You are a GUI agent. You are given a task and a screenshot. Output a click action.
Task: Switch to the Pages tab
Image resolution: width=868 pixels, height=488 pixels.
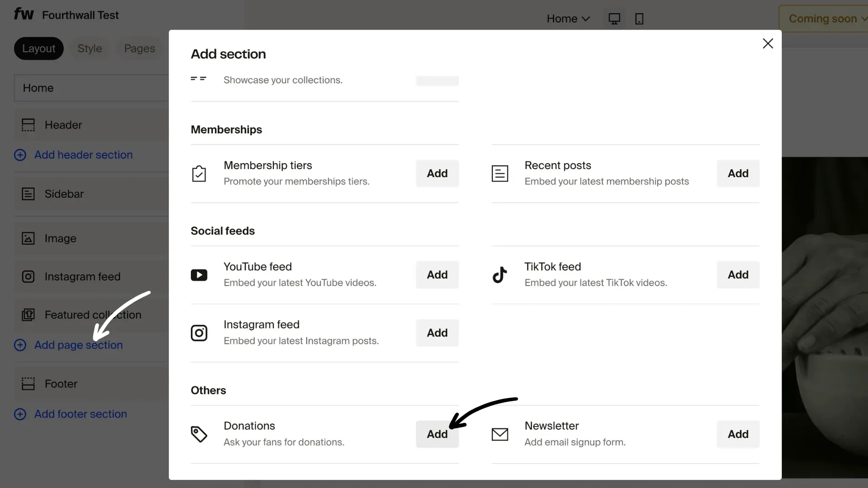(139, 48)
